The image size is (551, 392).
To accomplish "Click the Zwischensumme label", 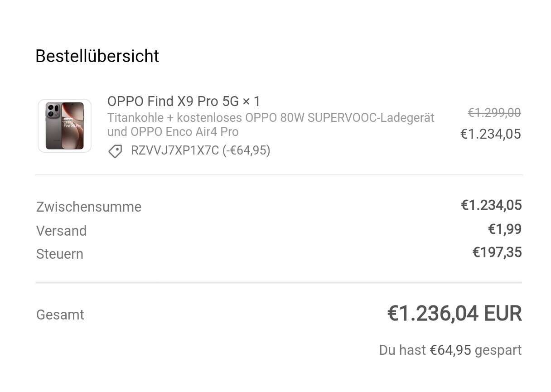I will click(x=89, y=207).
